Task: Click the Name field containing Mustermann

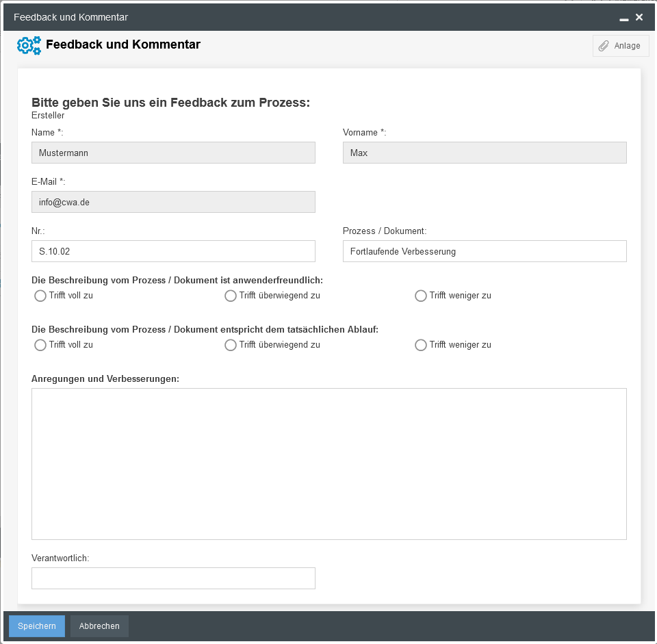Action: [173, 153]
